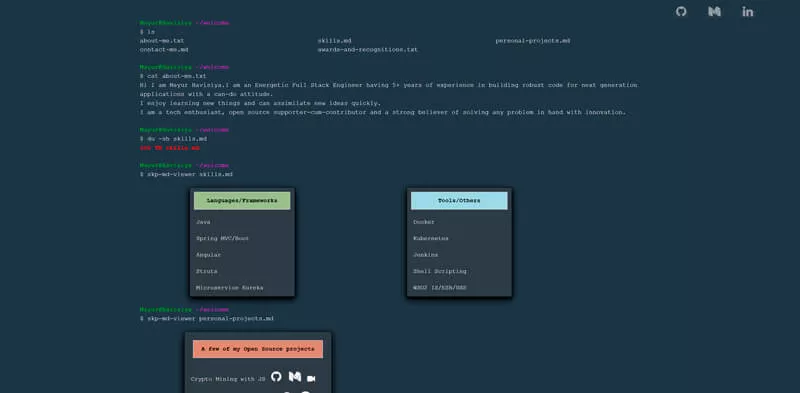Click 'A few of my Open Source projects' header
The width and height of the screenshot is (800, 393).
pos(258,349)
